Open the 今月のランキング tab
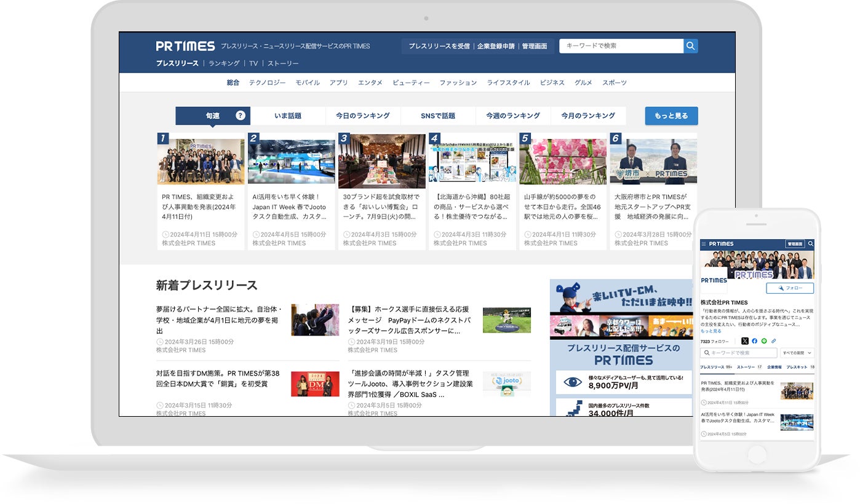This screenshot has width=860, height=504. pyautogui.click(x=588, y=116)
